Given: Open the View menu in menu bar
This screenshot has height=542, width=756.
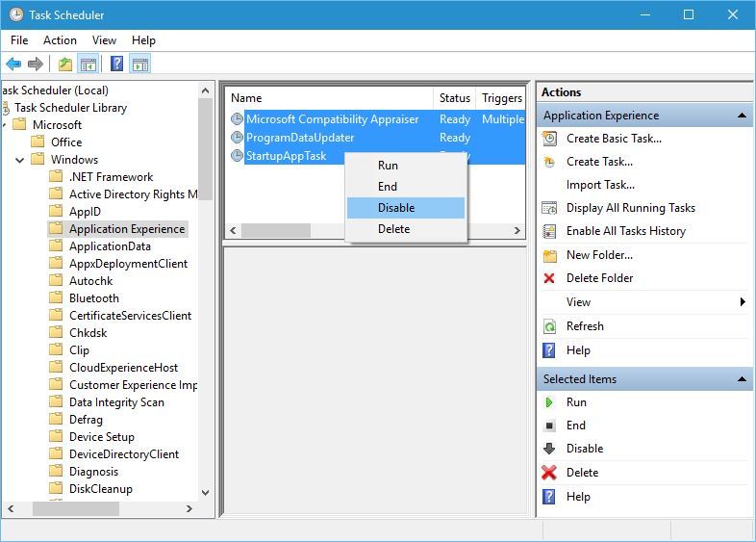Looking at the screenshot, I should click(x=104, y=40).
